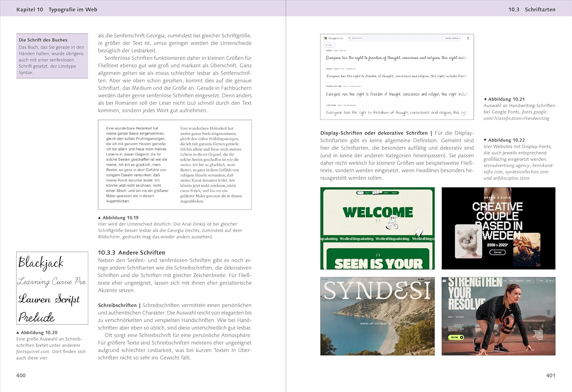Click the yellow CTA button on the fitness website

456,338
